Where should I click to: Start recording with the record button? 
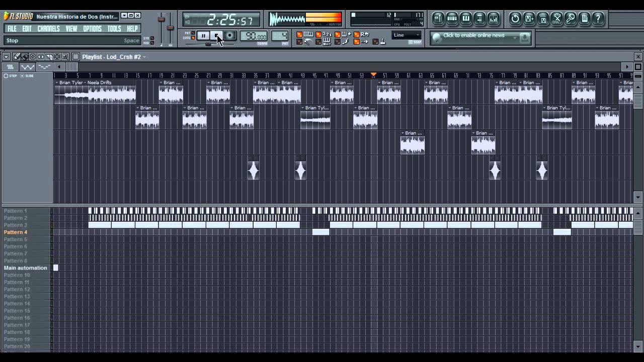229,35
